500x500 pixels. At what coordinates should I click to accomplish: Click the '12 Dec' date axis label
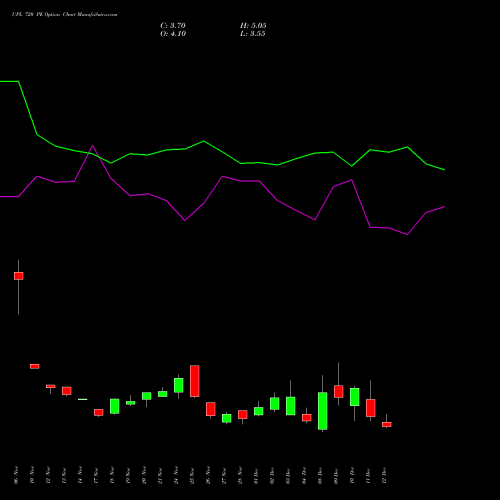pos(384,475)
